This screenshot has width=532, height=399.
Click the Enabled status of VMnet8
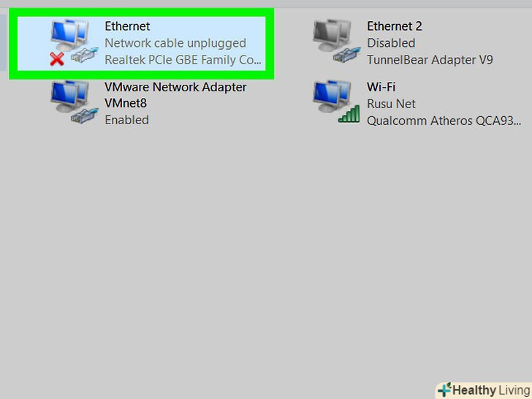tap(126, 120)
